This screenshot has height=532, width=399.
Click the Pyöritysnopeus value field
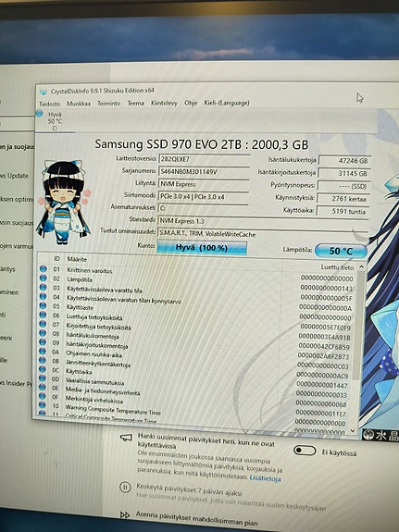click(343, 186)
